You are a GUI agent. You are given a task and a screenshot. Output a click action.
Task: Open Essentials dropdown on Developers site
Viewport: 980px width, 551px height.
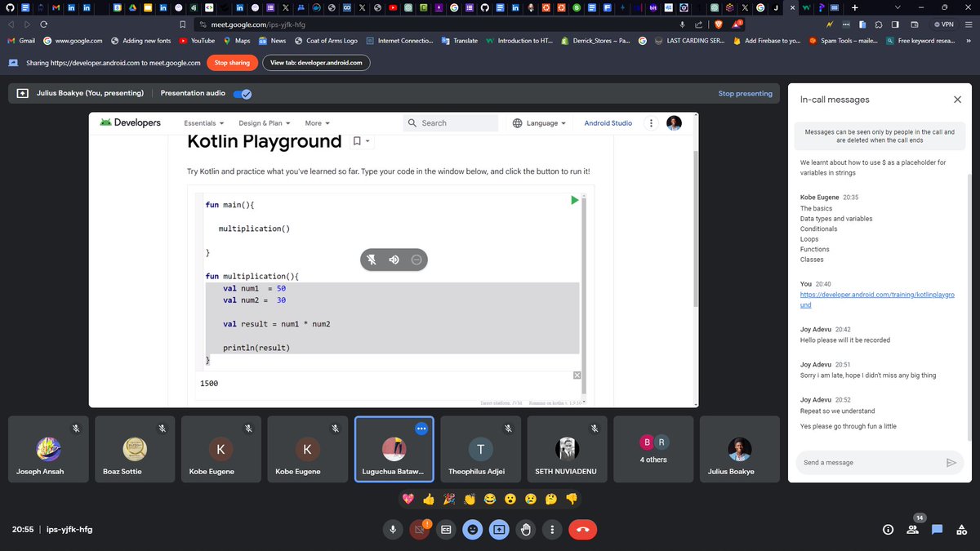pyautogui.click(x=204, y=123)
